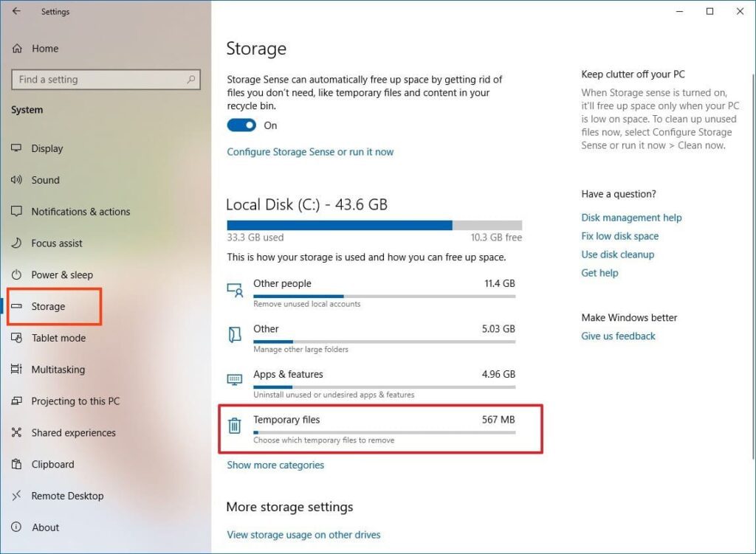Click the Local Disk C: usage bar
The height and width of the screenshot is (554, 756).
click(374, 225)
